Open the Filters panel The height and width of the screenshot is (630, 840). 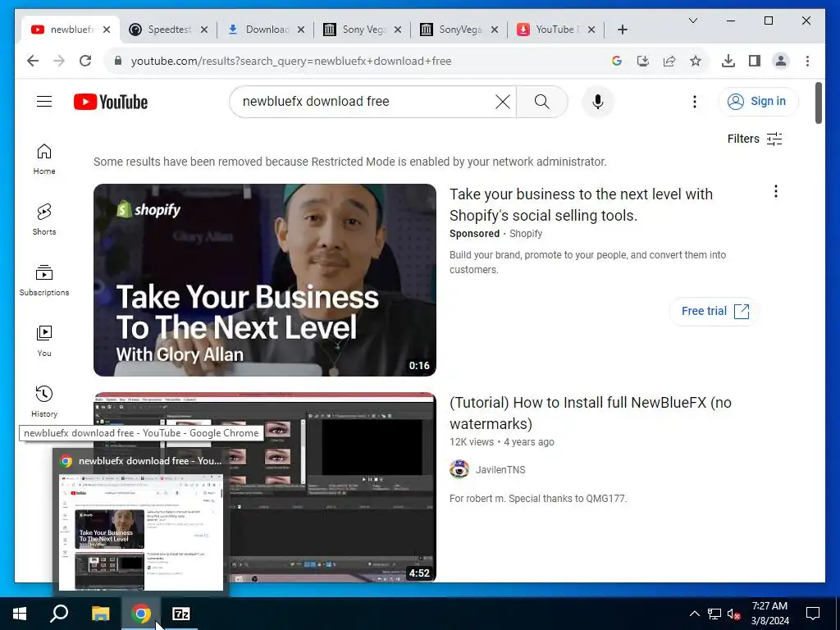click(x=755, y=139)
